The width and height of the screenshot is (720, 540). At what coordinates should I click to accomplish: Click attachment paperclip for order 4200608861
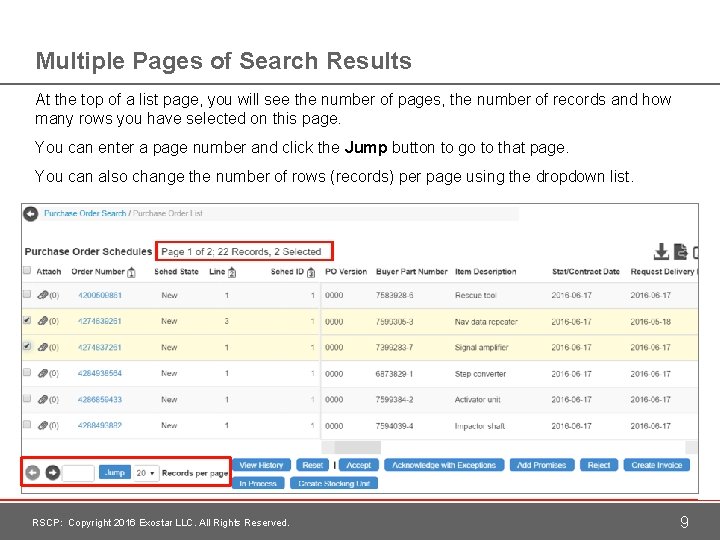(43, 295)
